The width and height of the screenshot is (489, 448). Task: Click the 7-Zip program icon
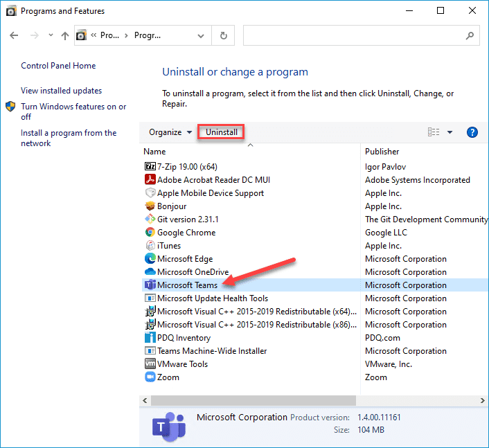[x=150, y=166]
